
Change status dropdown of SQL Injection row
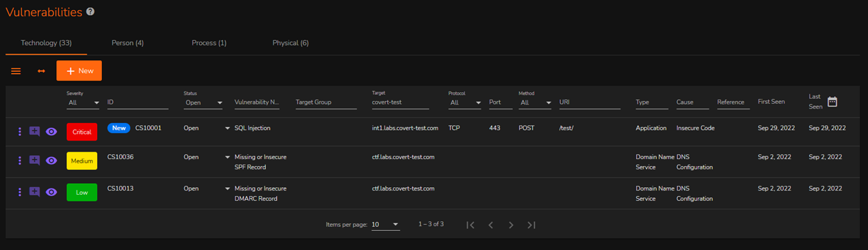228,128
